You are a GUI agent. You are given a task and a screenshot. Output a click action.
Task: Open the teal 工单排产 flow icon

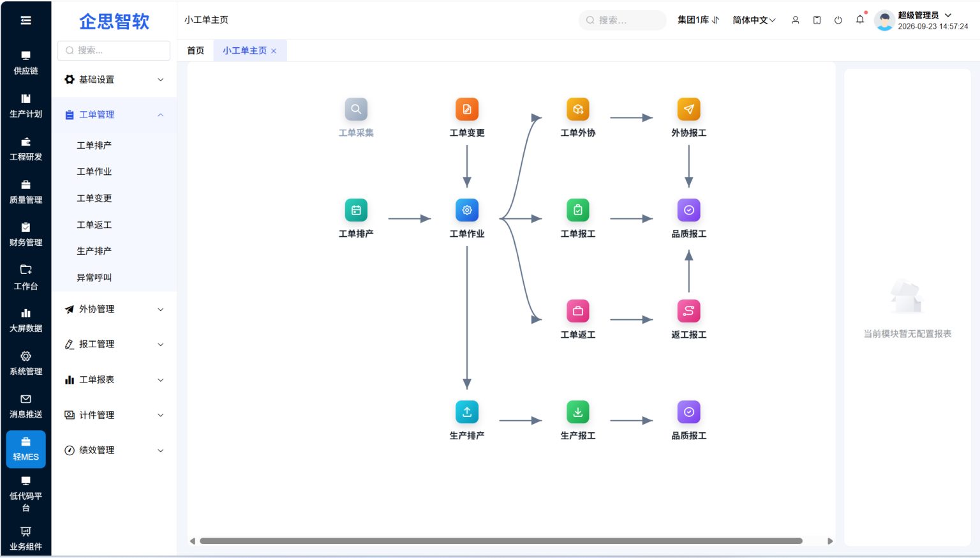click(356, 210)
